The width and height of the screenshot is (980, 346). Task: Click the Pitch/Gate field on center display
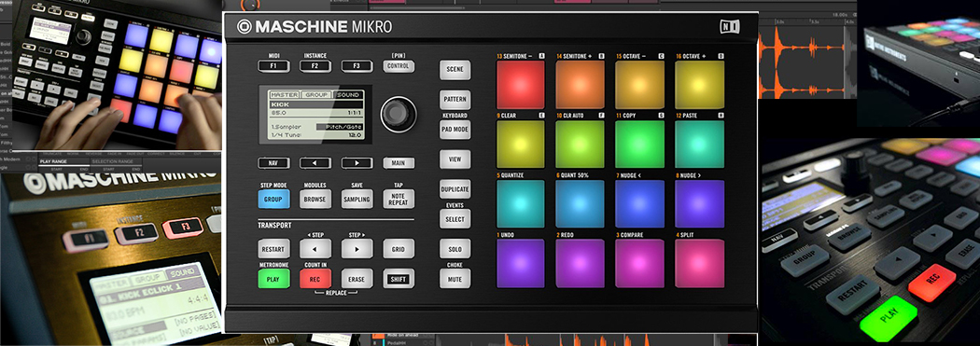(x=340, y=127)
